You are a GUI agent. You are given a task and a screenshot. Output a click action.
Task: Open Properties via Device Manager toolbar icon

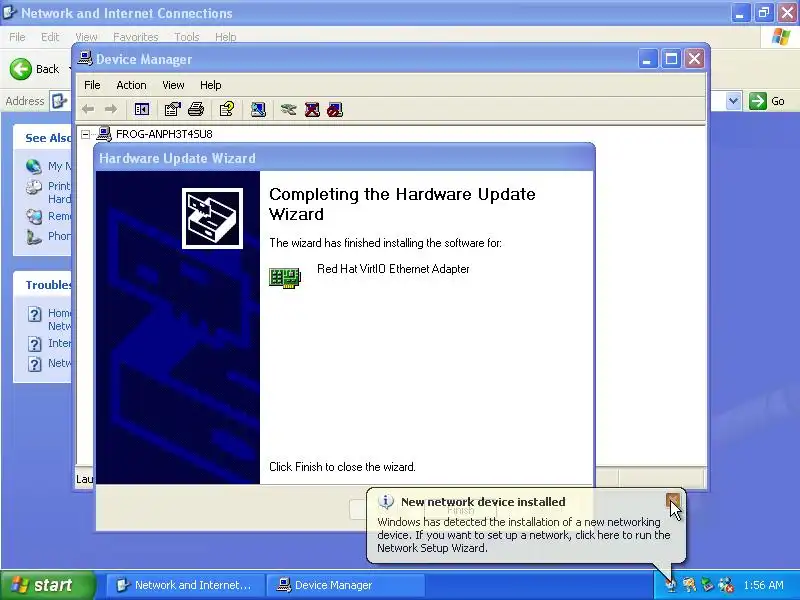(172, 109)
